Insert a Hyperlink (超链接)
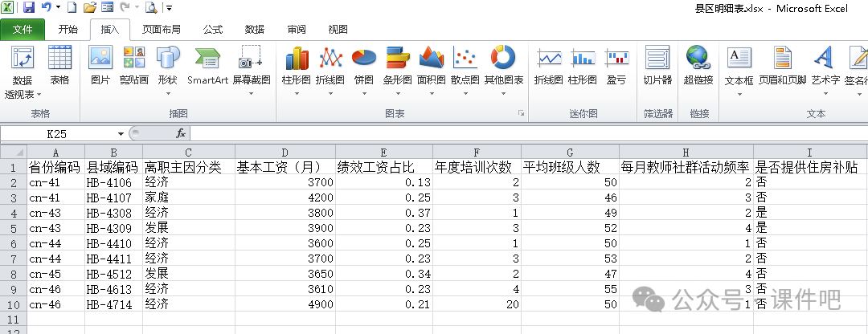Viewport: 868px width, 334px height. [x=698, y=65]
